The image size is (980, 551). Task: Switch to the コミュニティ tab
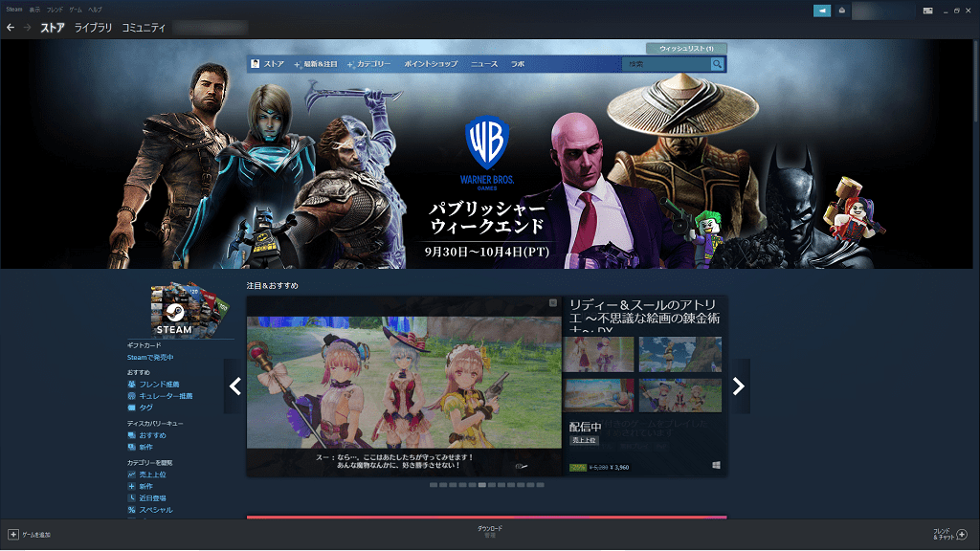[x=144, y=28]
